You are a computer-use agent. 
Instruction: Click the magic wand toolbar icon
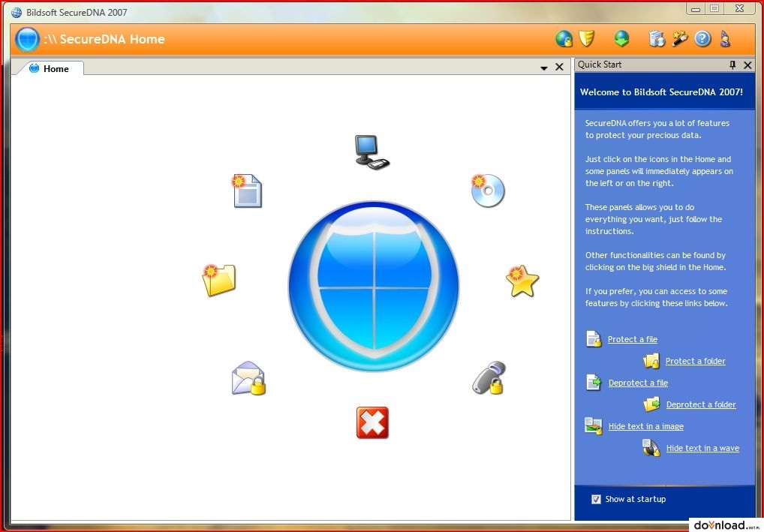coord(680,39)
